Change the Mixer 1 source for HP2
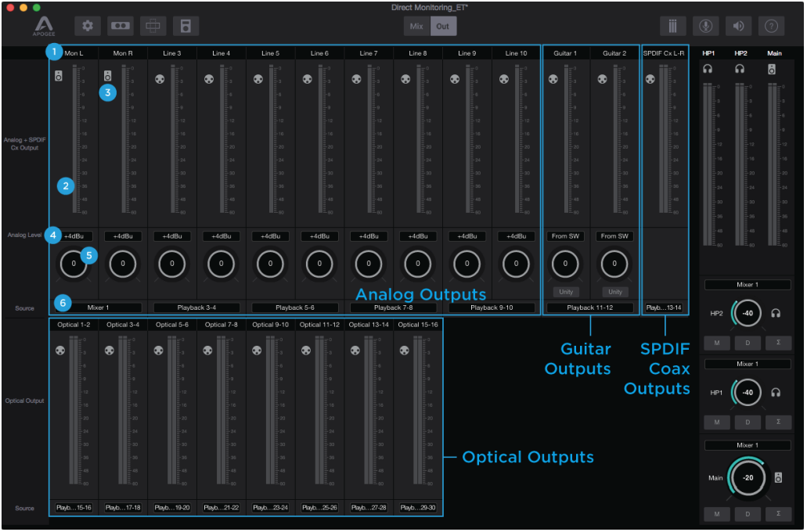Image resolution: width=807 pixels, height=532 pixels. (x=748, y=284)
